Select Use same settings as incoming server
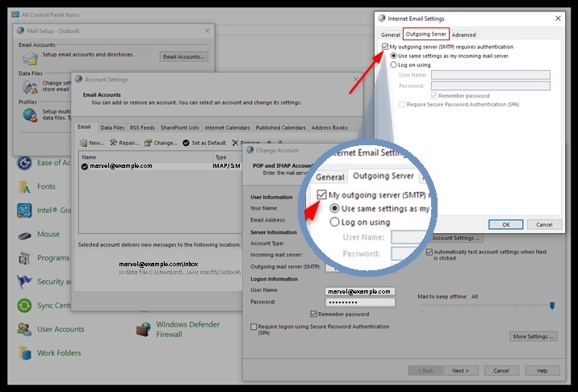The height and width of the screenshot is (392, 578). 394,56
